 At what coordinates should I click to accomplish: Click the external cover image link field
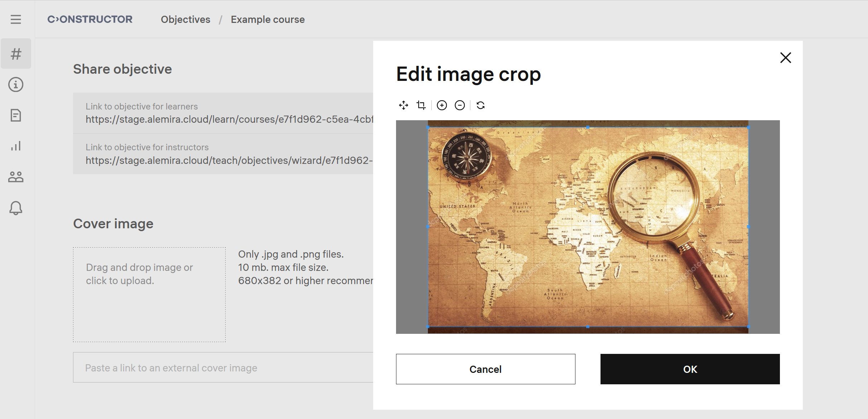click(223, 367)
